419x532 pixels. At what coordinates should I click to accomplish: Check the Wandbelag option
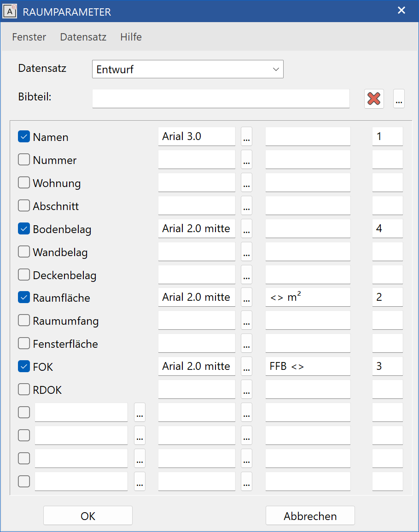tap(24, 251)
